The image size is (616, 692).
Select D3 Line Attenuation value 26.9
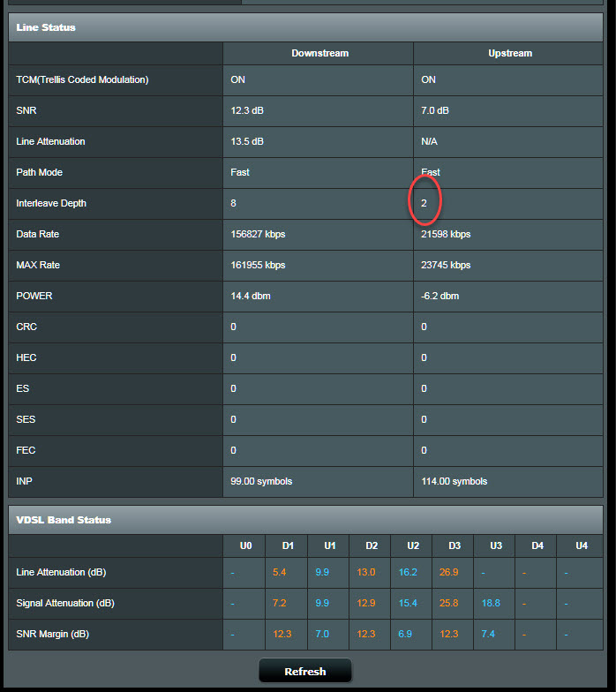coord(448,572)
